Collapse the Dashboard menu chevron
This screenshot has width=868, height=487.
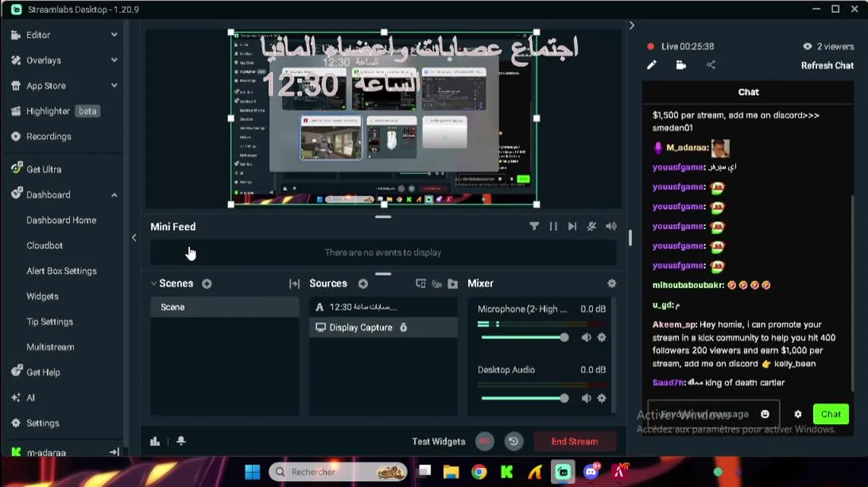pos(114,195)
